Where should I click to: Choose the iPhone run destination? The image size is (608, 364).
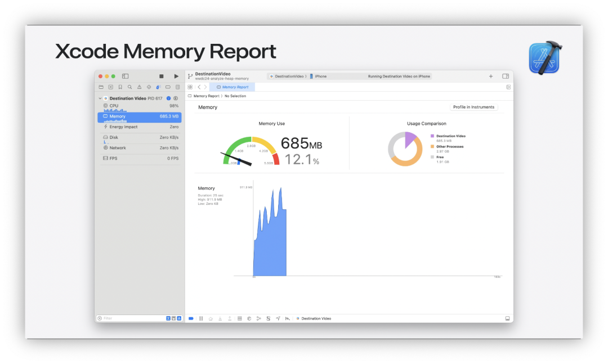click(318, 77)
